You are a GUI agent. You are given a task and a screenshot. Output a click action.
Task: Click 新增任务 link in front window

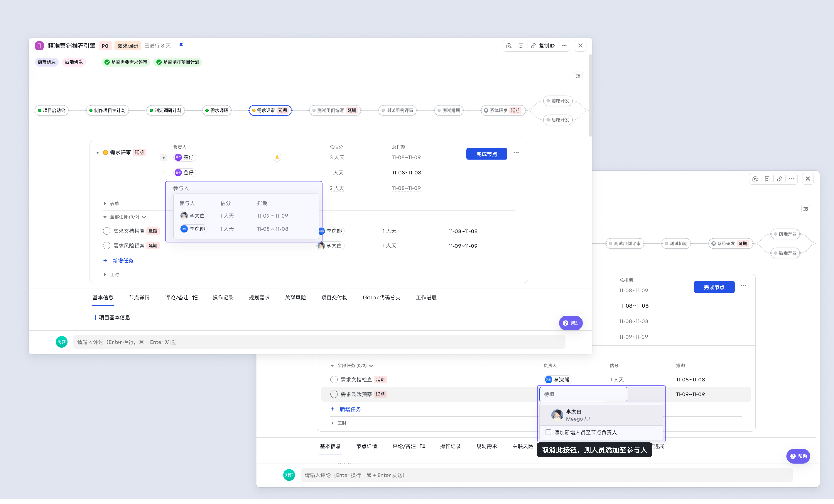pos(123,261)
